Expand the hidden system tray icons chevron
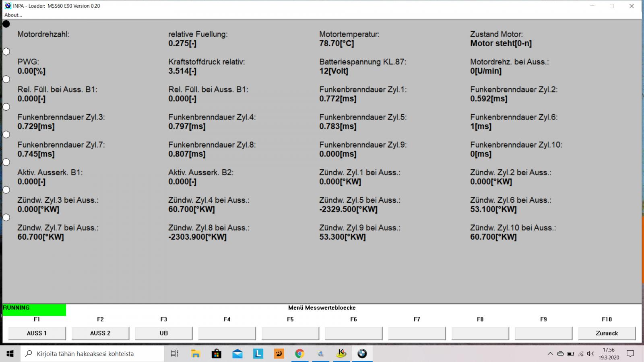The width and height of the screenshot is (644, 362). [x=550, y=354]
